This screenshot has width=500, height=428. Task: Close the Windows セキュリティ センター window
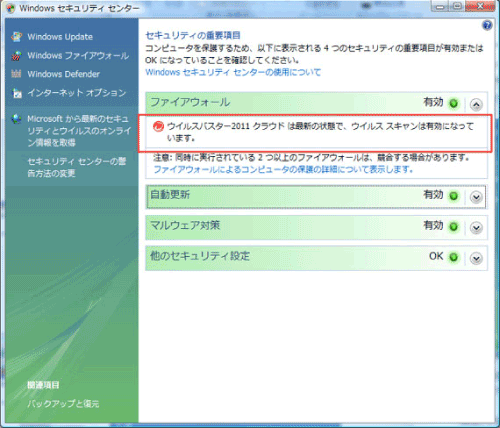tap(480, 6)
